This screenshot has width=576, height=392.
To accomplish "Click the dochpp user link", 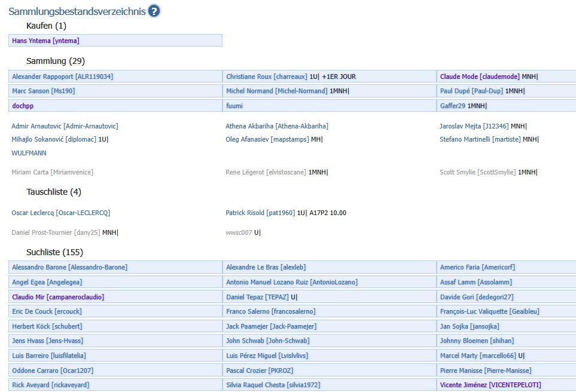I will (23, 106).
